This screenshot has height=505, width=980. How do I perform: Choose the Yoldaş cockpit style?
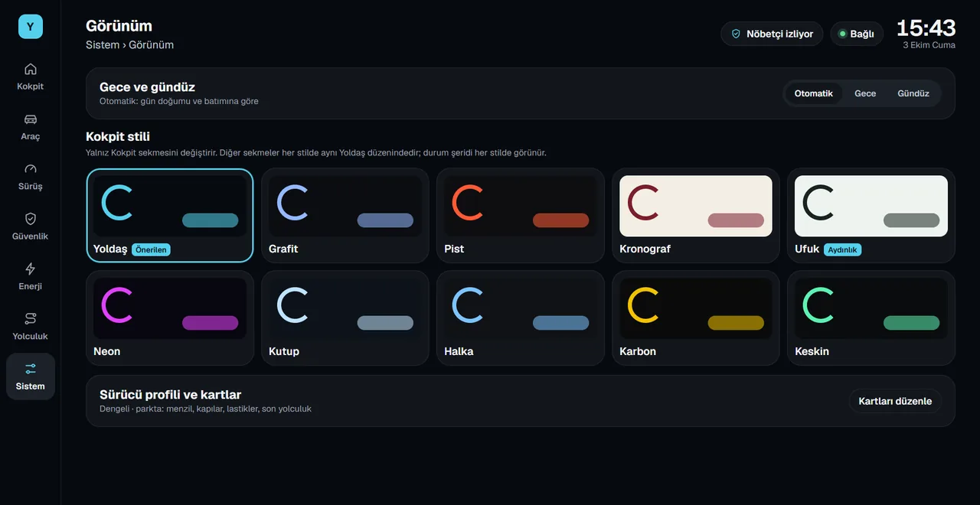pos(170,216)
